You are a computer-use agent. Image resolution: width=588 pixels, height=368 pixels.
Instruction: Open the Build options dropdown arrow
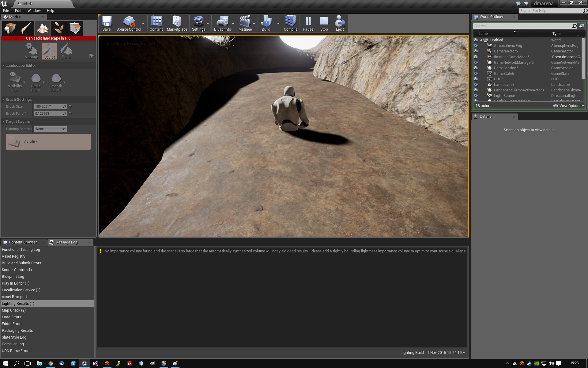278,24
